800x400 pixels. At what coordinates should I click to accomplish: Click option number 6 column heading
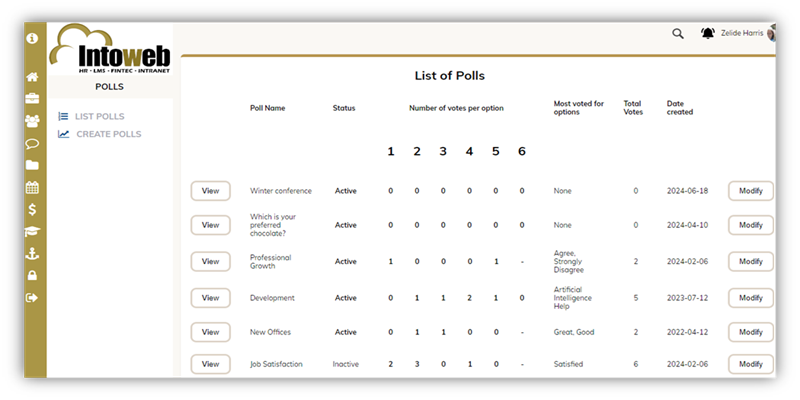click(521, 152)
